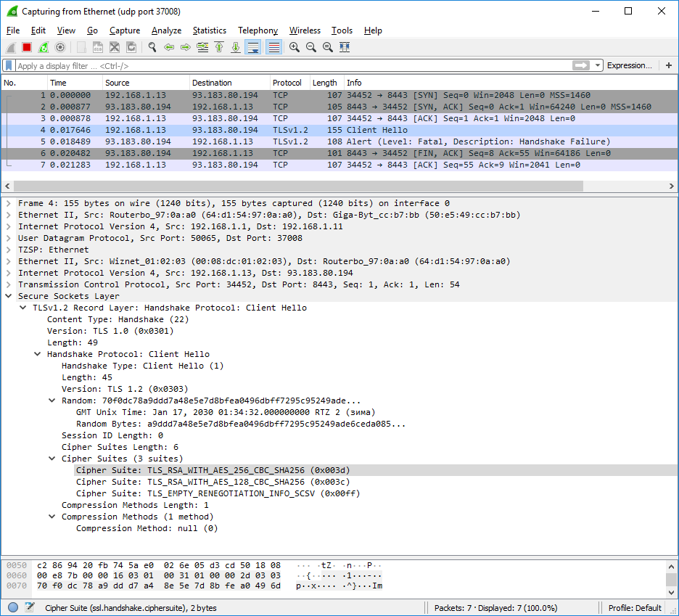Click go to specified packet icon
The width and height of the screenshot is (679, 616).
pyautogui.click(x=202, y=47)
